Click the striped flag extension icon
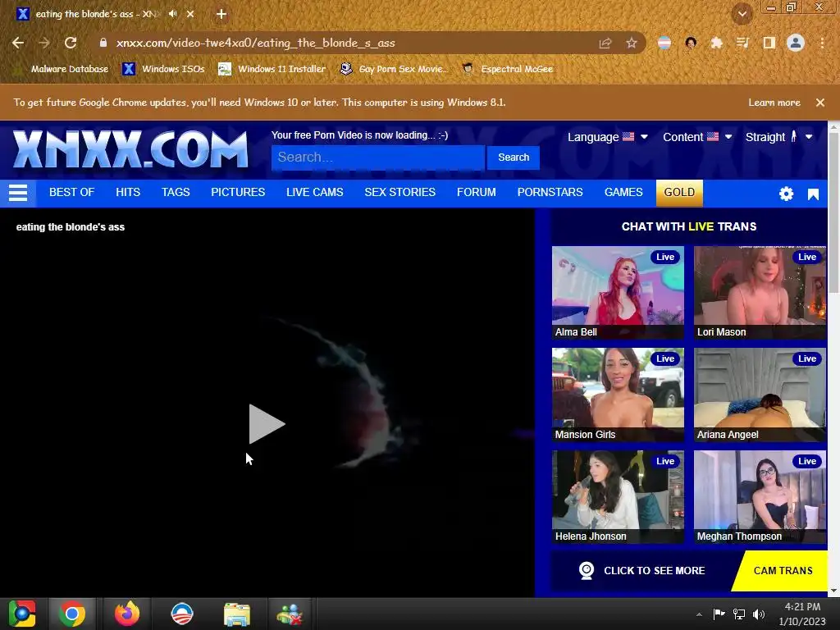The height and width of the screenshot is (630, 840). click(664, 43)
